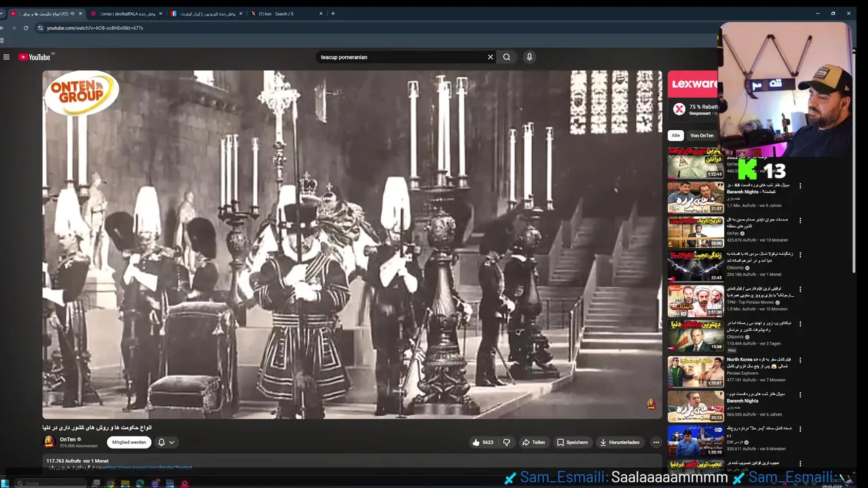Open options for 1,5 Mio. Aufrufe video

pyautogui.click(x=800, y=289)
